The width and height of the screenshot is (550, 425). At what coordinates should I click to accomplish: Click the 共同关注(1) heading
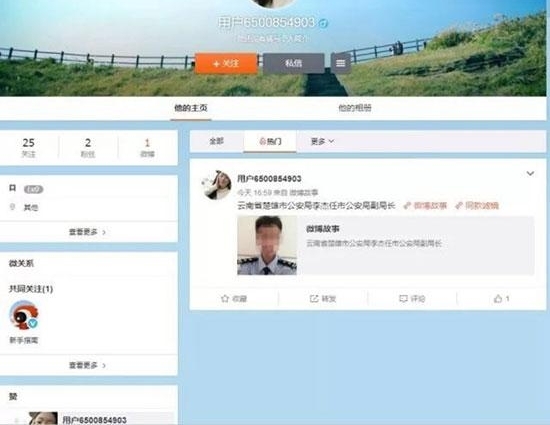[x=31, y=289]
